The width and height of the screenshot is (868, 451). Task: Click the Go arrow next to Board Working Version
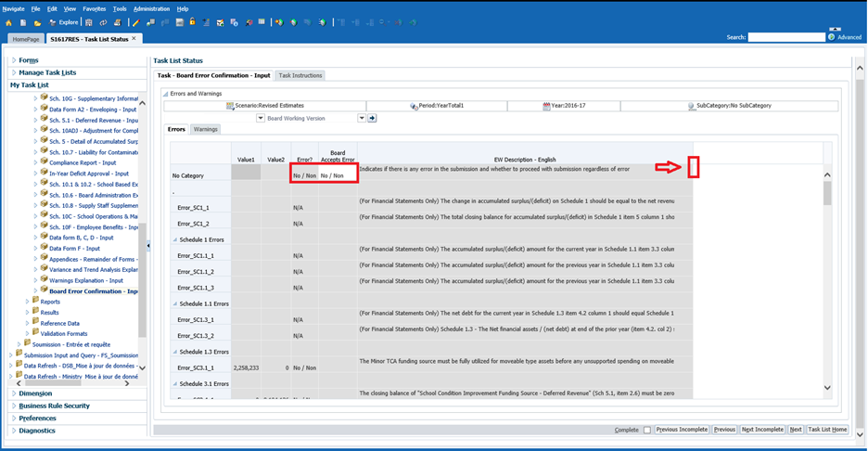point(372,118)
